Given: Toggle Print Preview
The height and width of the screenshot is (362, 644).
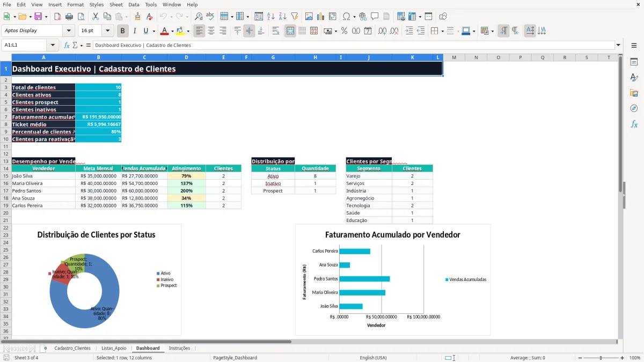Looking at the screenshot, I should coord(80,17).
